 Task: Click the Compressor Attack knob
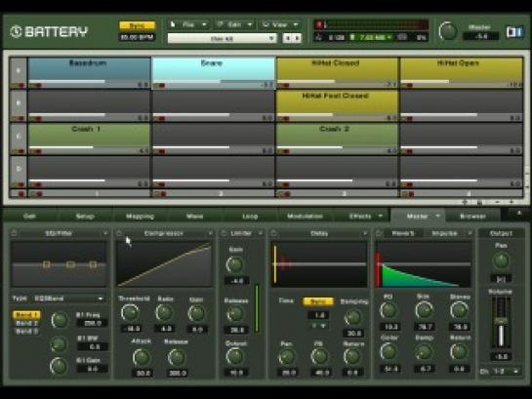(142, 357)
